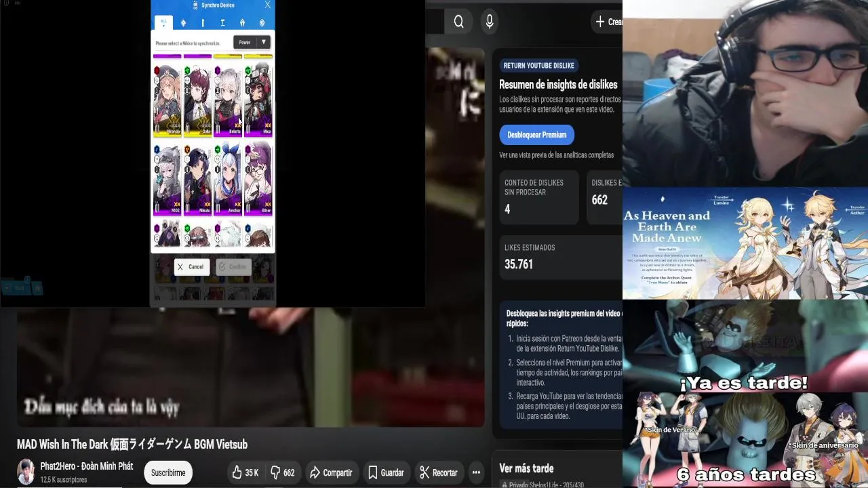Pick the N102 character card
This screenshot has width=868, height=488.
click(167, 178)
